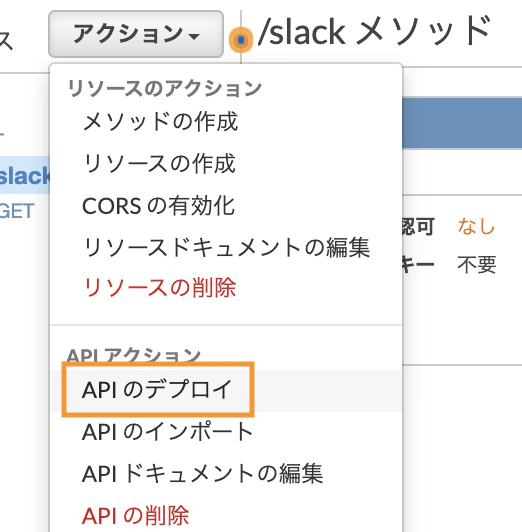The image size is (522, 532).
Task: Choose API のインポート option
Action: tap(168, 432)
